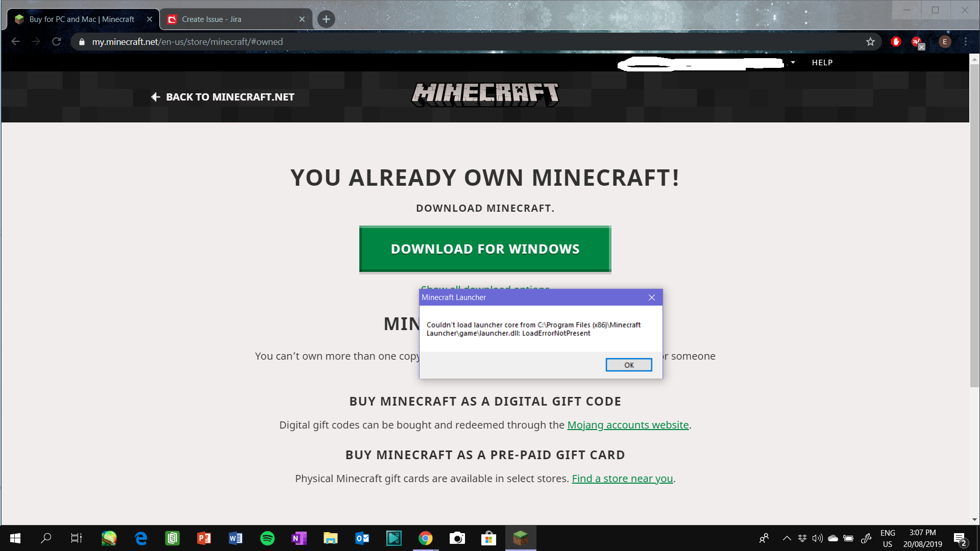Open Spotify from the taskbar
The width and height of the screenshot is (980, 551).
(267, 538)
